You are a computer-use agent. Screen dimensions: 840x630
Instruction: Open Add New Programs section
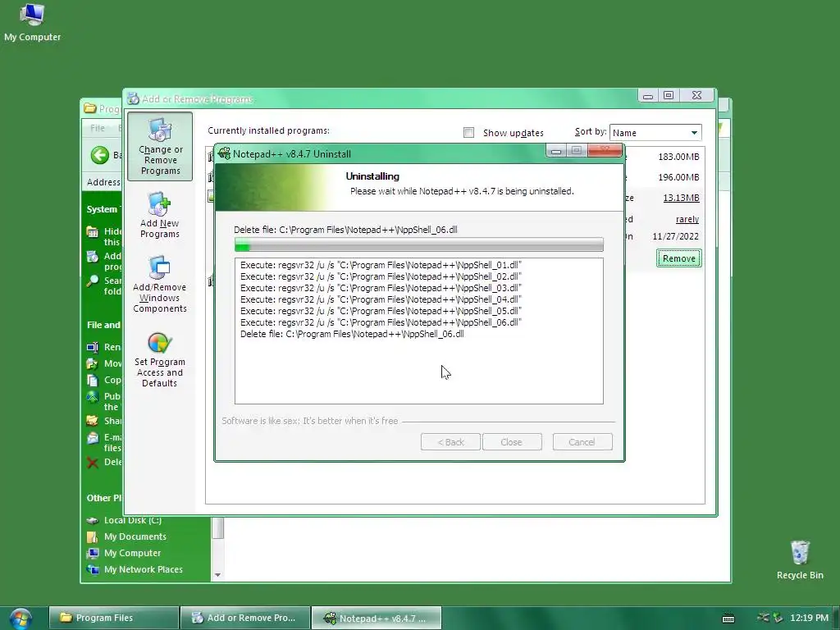coord(160,215)
